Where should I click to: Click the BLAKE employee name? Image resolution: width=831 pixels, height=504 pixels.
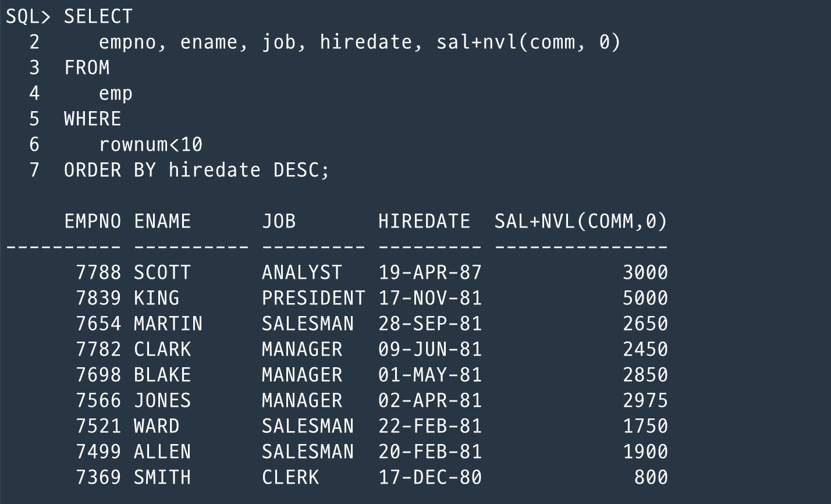tap(162, 375)
